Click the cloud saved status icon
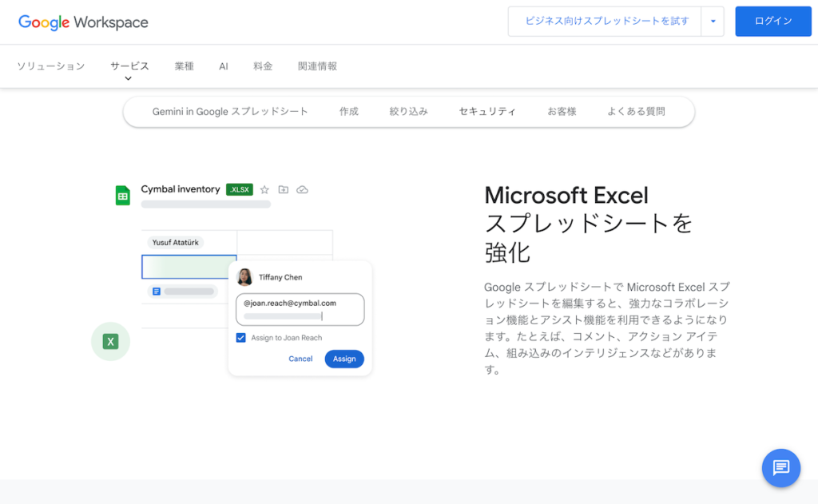 pos(302,189)
